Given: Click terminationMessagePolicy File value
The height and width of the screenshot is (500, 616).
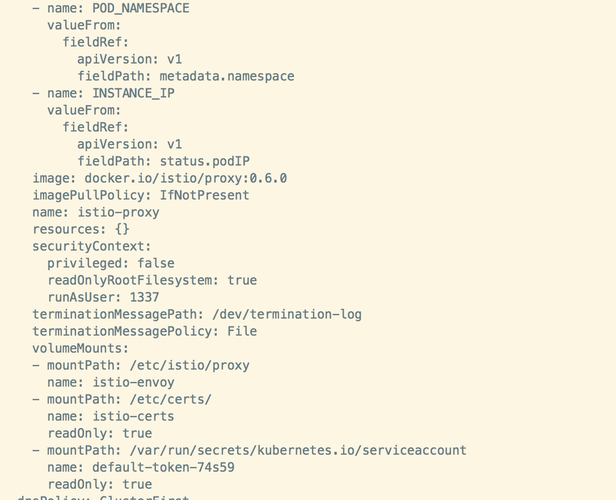Looking at the screenshot, I should (x=241, y=331).
